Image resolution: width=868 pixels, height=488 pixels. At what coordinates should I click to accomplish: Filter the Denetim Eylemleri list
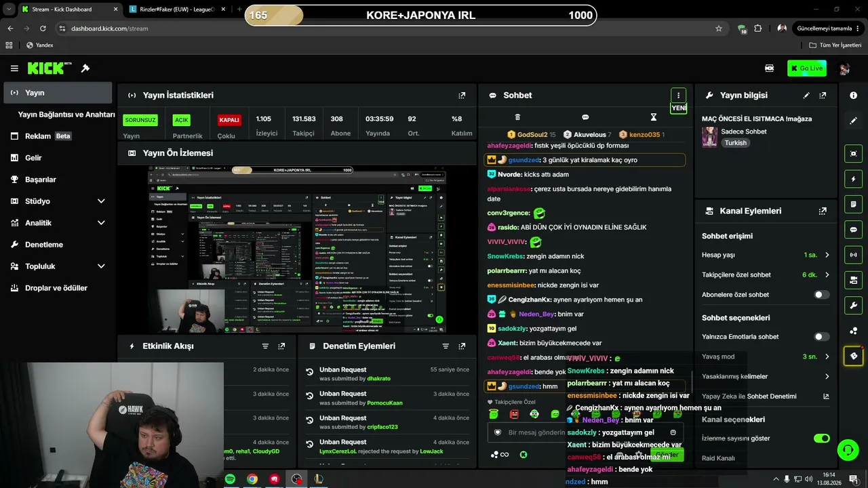446,346
